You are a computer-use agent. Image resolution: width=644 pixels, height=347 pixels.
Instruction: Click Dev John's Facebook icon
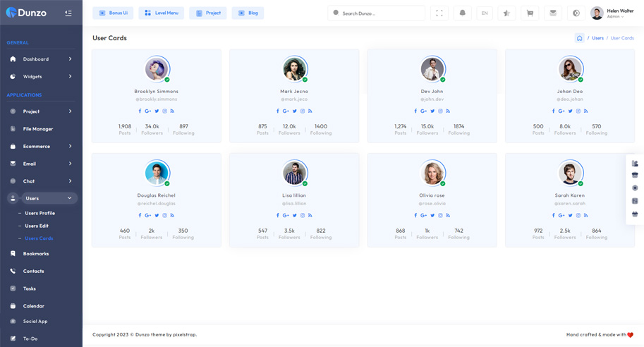point(415,111)
